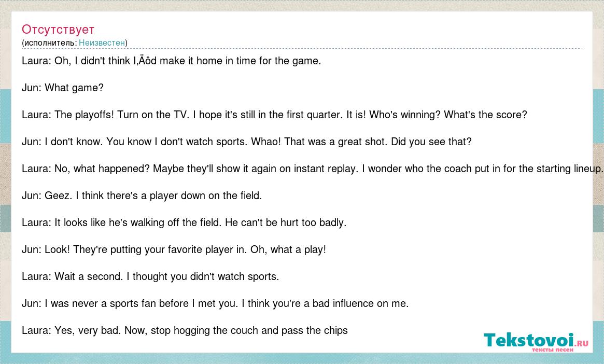Click Laura's first line about the game

click(x=171, y=61)
